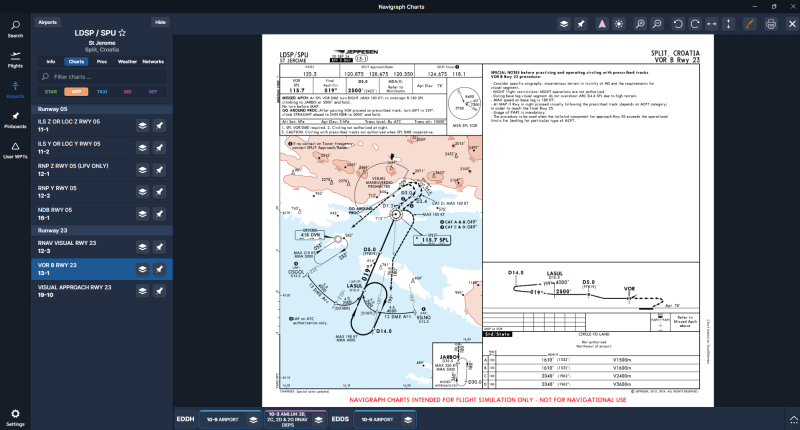Pin the RNAV VISUAL RWY 23 chart
Image resolution: width=800 pixels, height=430 pixels.
[160, 247]
